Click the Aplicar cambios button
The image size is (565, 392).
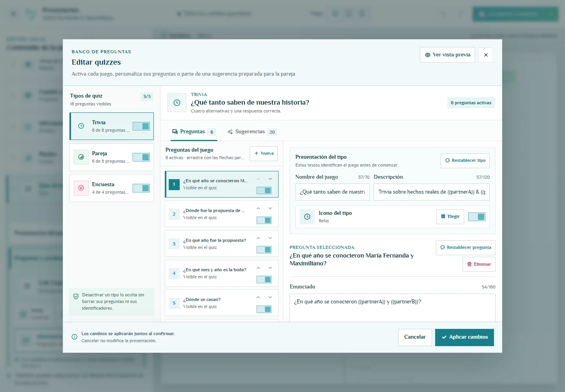coord(465,338)
